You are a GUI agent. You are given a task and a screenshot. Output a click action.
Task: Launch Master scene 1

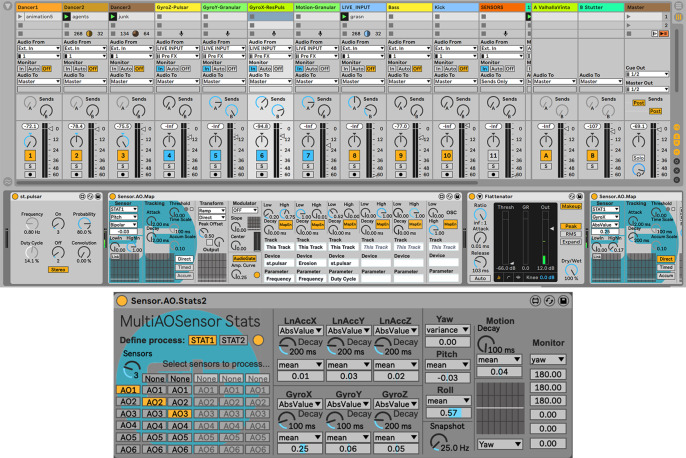[x=630, y=17]
